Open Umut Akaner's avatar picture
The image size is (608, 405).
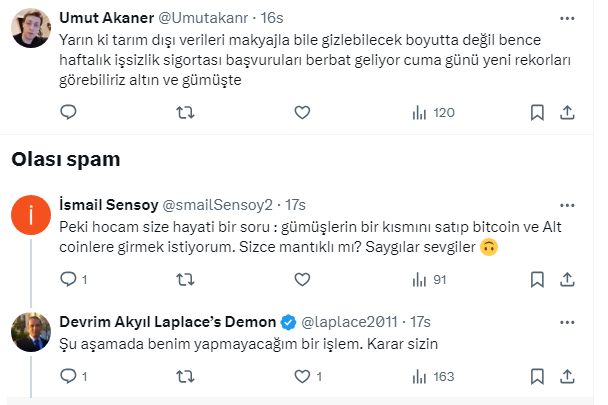click(x=31, y=27)
